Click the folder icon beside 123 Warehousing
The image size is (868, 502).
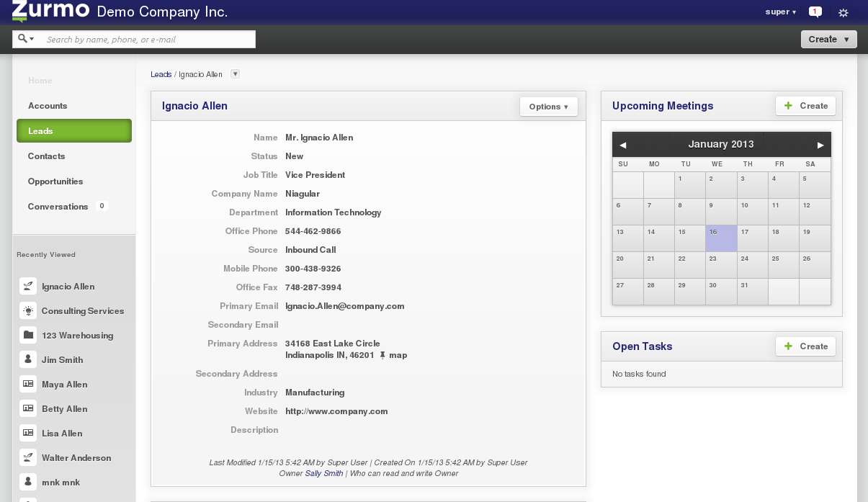pyautogui.click(x=28, y=335)
